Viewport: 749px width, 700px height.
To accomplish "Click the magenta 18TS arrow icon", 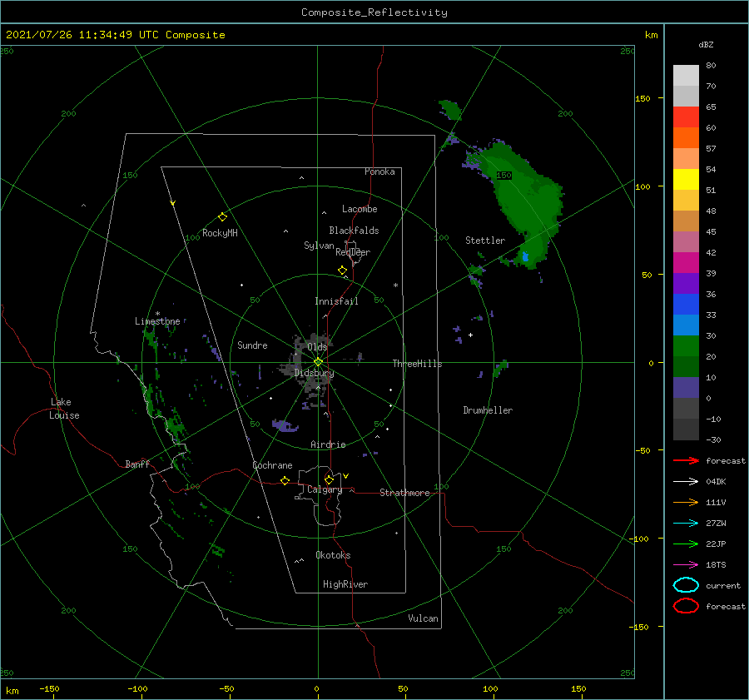I will [686, 565].
